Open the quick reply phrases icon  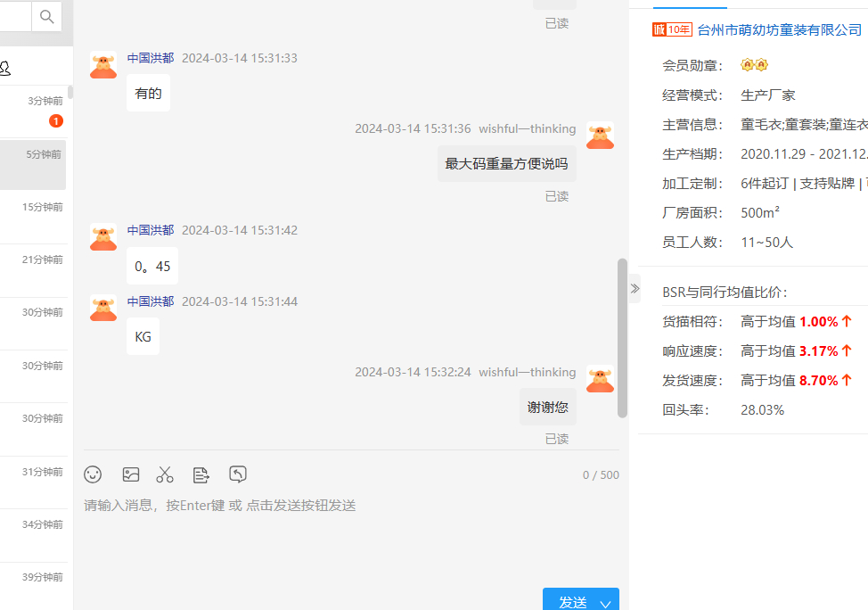pos(201,474)
